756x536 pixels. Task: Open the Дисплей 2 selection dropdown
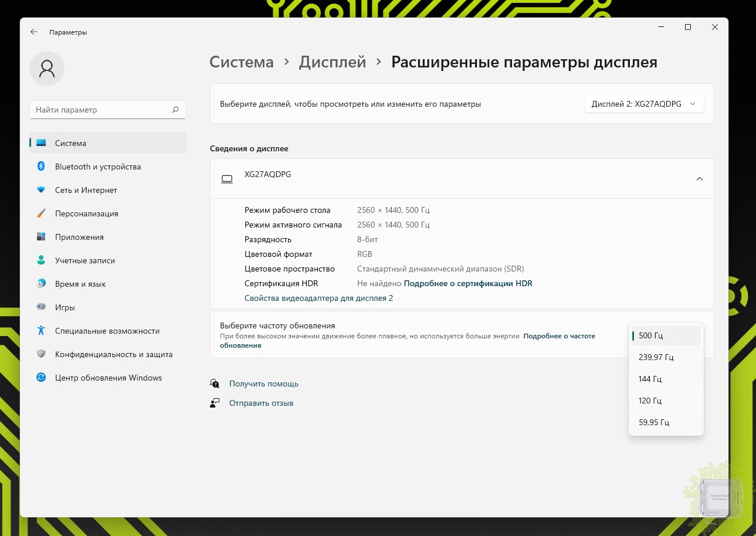(644, 104)
